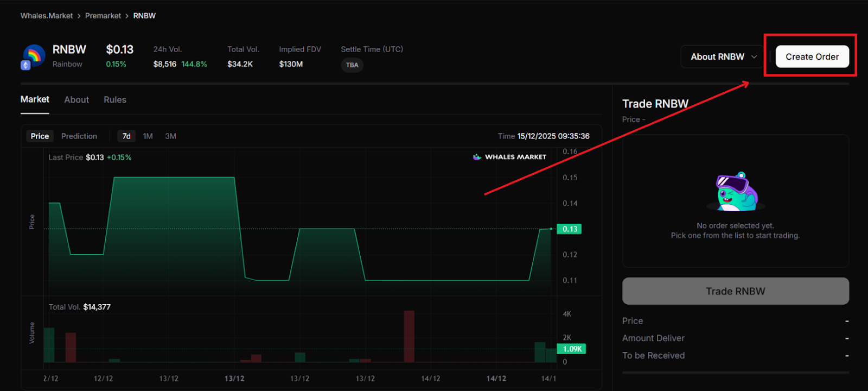Click the tall red volume bar

click(x=409, y=336)
